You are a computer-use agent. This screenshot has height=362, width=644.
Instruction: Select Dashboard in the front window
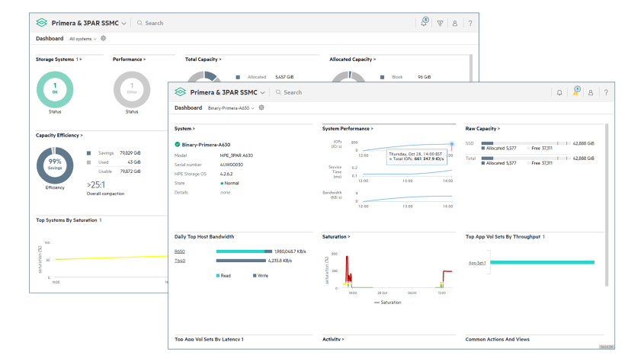[188, 107]
